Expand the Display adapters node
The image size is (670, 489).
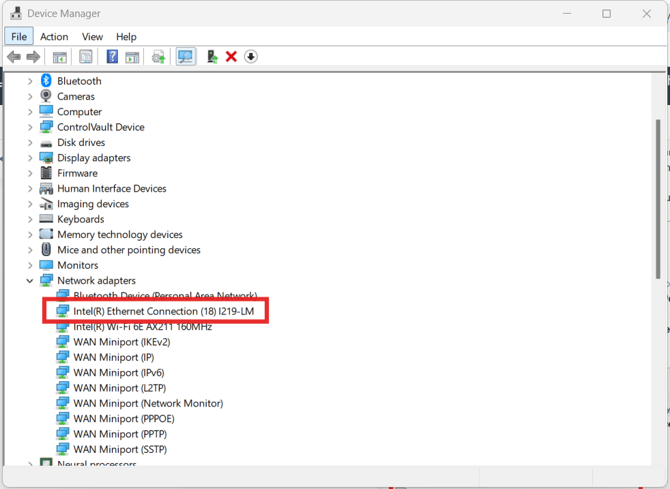point(30,158)
